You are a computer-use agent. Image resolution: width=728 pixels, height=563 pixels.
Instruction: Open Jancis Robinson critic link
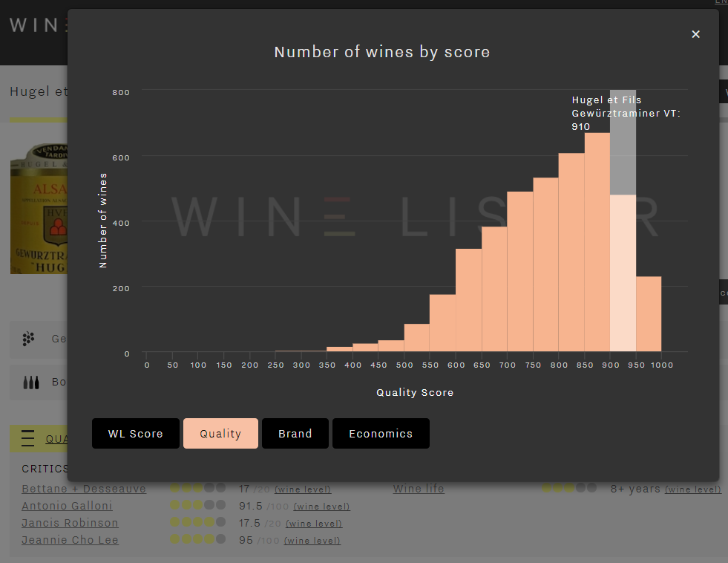[70, 523]
